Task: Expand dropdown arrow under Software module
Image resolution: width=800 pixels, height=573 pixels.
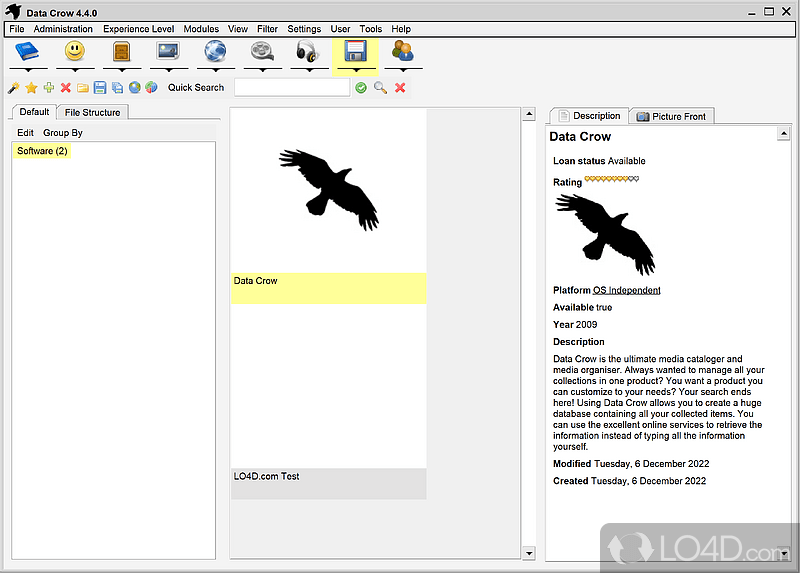Action: pos(356,69)
